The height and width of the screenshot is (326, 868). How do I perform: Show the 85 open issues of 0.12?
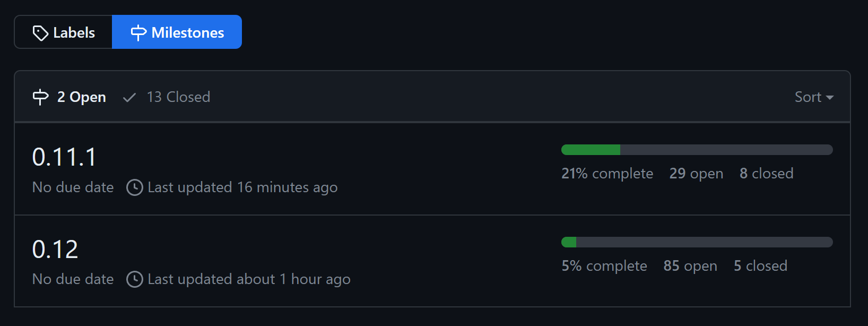[x=690, y=266]
